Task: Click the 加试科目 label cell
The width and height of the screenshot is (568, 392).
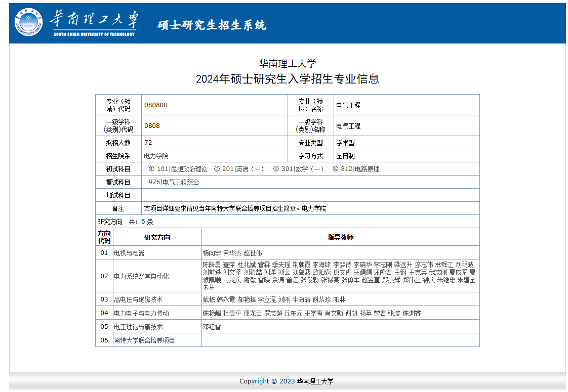Action: point(118,195)
